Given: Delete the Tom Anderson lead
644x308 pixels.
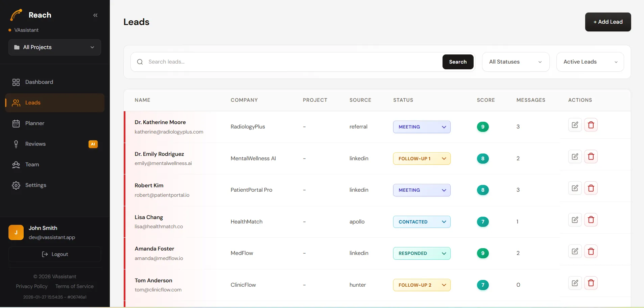Looking at the screenshot, I should (x=591, y=283).
